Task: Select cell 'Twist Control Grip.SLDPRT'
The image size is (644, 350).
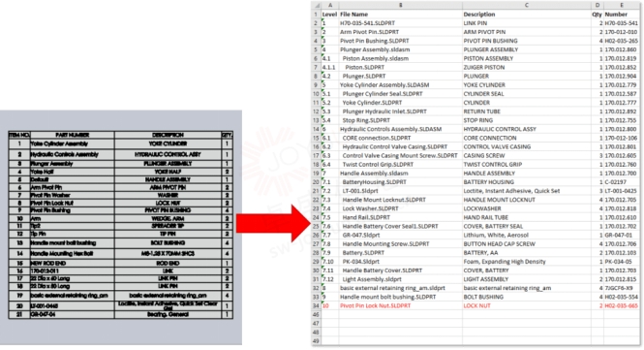Action: 401,165
